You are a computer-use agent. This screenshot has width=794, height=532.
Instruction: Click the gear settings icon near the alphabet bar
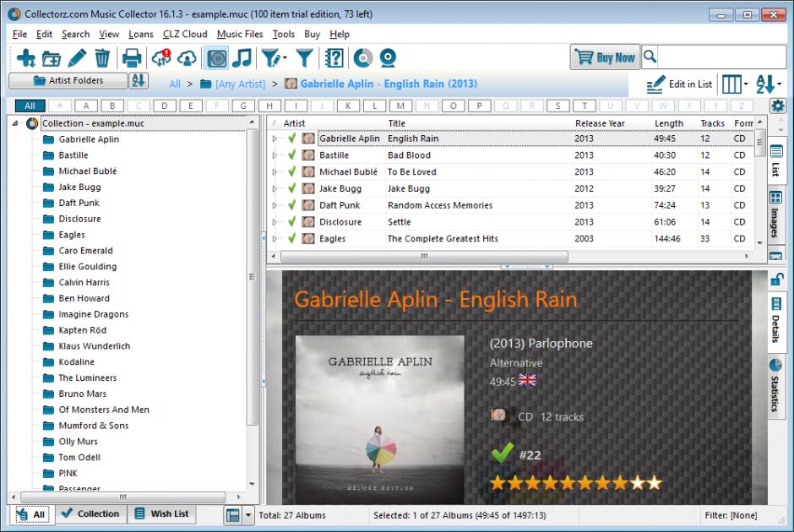pyautogui.click(x=778, y=106)
